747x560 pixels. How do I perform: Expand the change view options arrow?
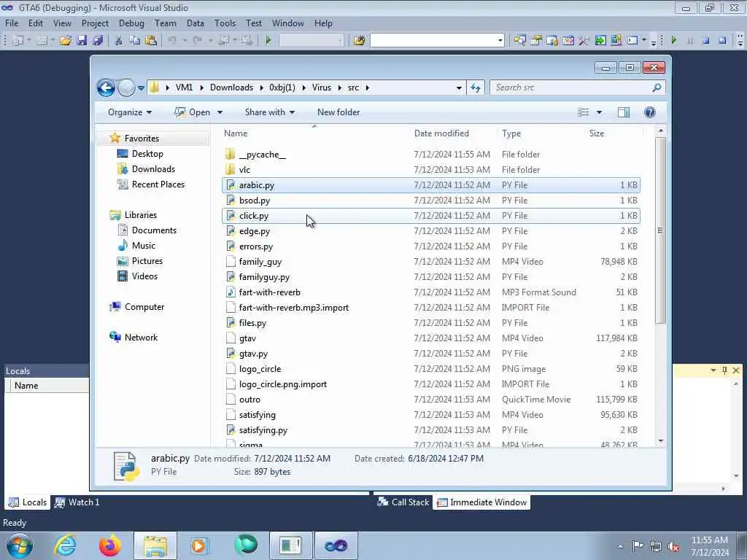tap(600, 112)
